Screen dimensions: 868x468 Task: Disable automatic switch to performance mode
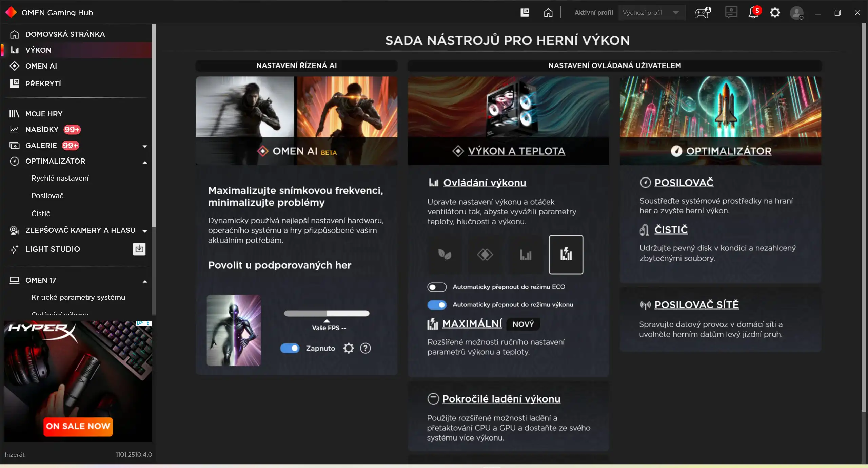click(x=437, y=305)
